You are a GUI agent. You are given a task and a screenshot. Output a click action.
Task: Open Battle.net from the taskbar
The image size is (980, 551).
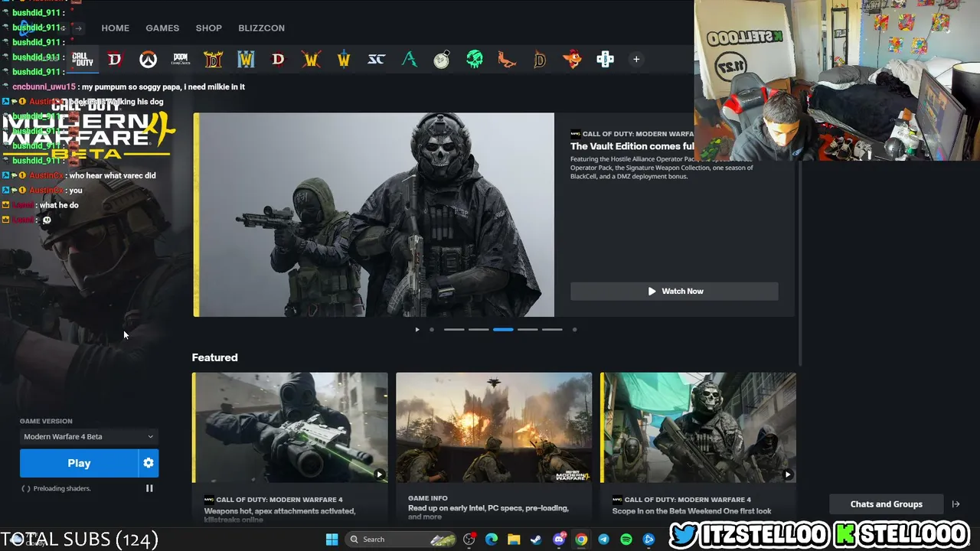tap(648, 540)
